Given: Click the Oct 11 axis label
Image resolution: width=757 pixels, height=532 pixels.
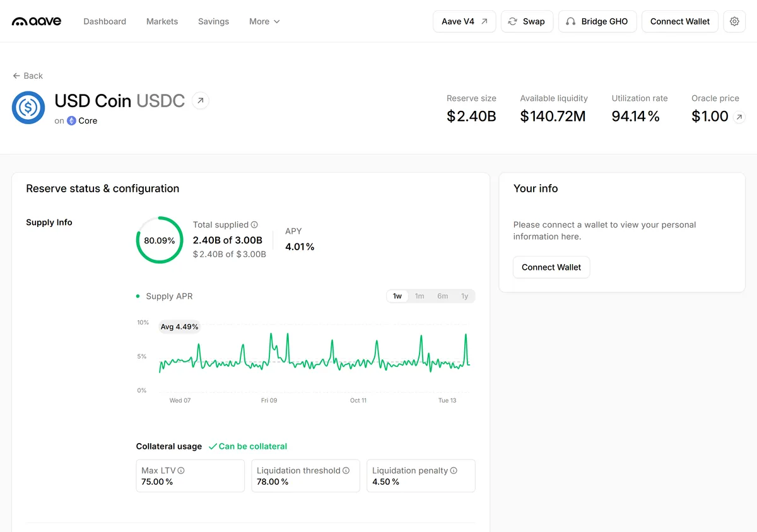Looking at the screenshot, I should pyautogui.click(x=358, y=400).
